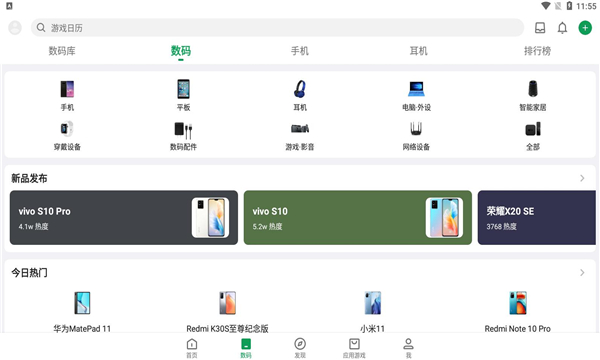The image size is (600, 360).
Task: Expand 新品发布 section with arrow
Action: pos(582,178)
